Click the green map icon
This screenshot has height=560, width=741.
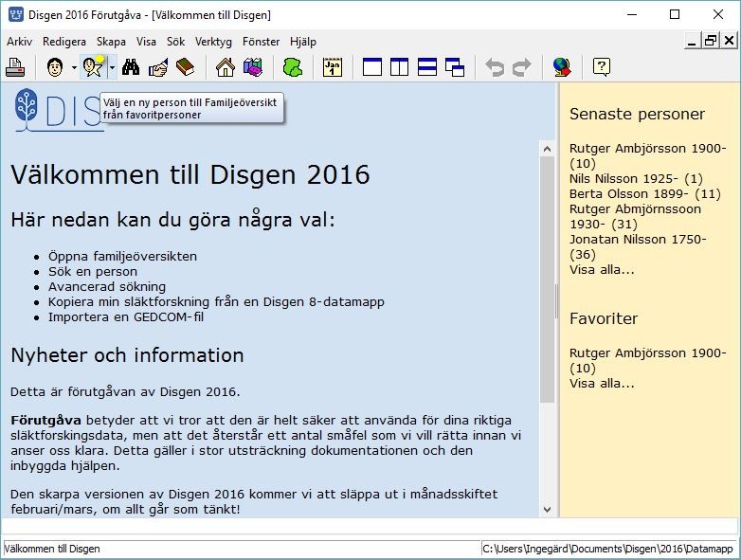click(x=293, y=67)
